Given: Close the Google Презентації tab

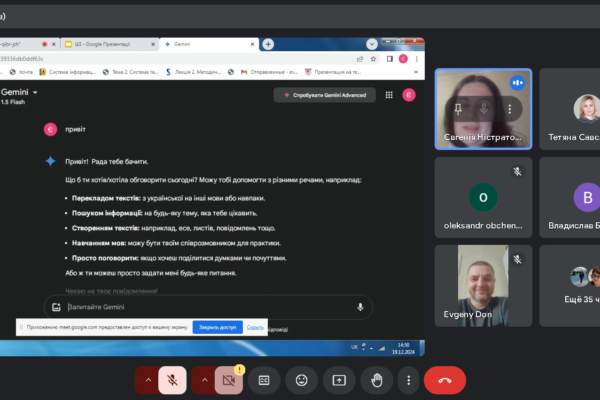Looking at the screenshot, I should click(x=153, y=44).
